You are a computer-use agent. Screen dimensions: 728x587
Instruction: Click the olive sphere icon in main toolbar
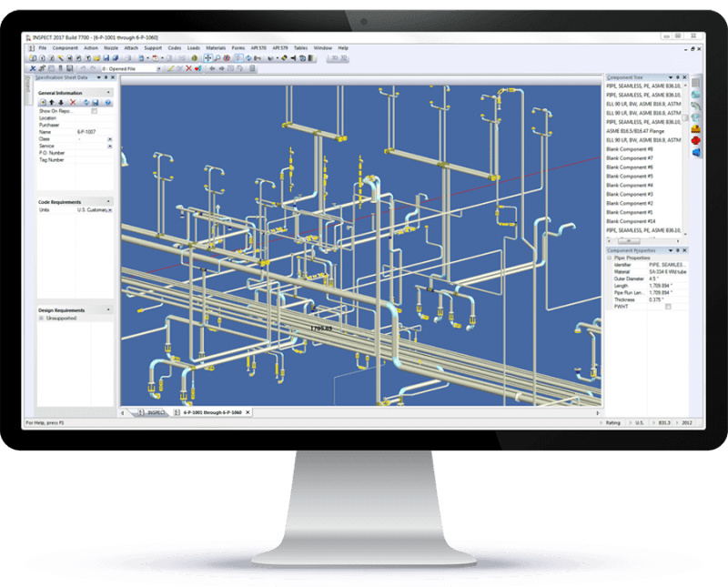[x=195, y=58]
